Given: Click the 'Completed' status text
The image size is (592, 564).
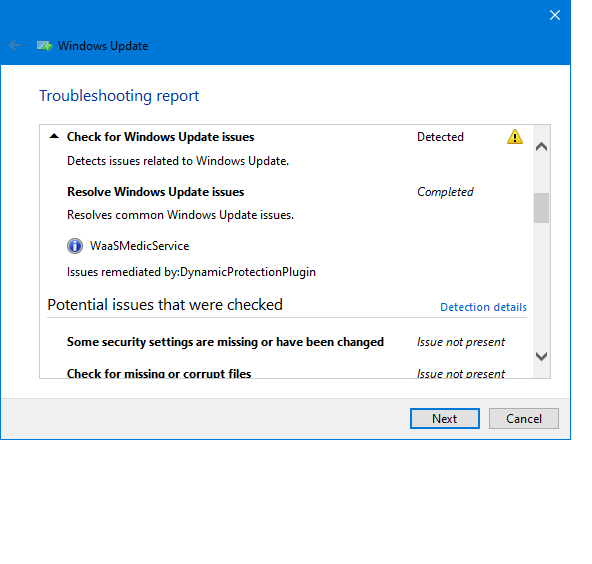Looking at the screenshot, I should coord(445,192).
